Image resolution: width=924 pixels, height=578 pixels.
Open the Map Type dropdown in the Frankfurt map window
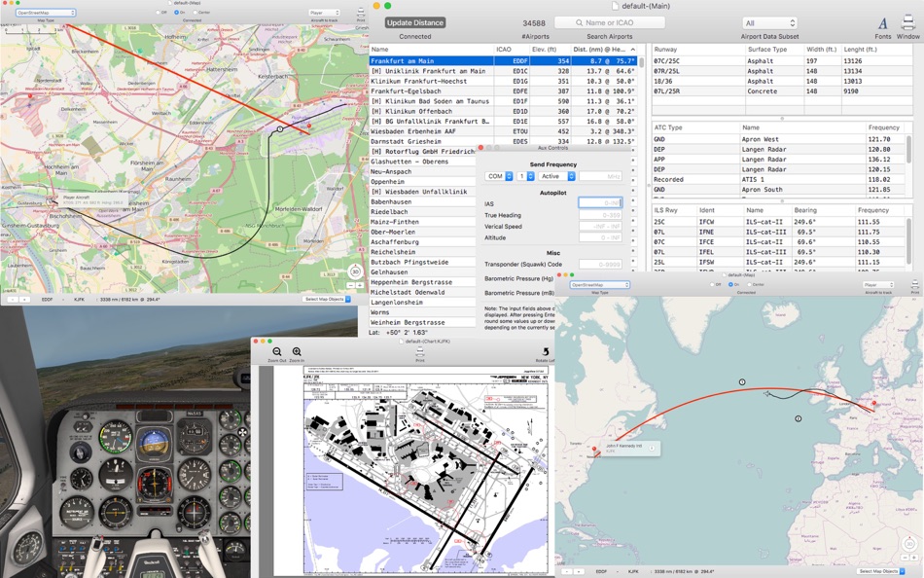click(x=46, y=13)
